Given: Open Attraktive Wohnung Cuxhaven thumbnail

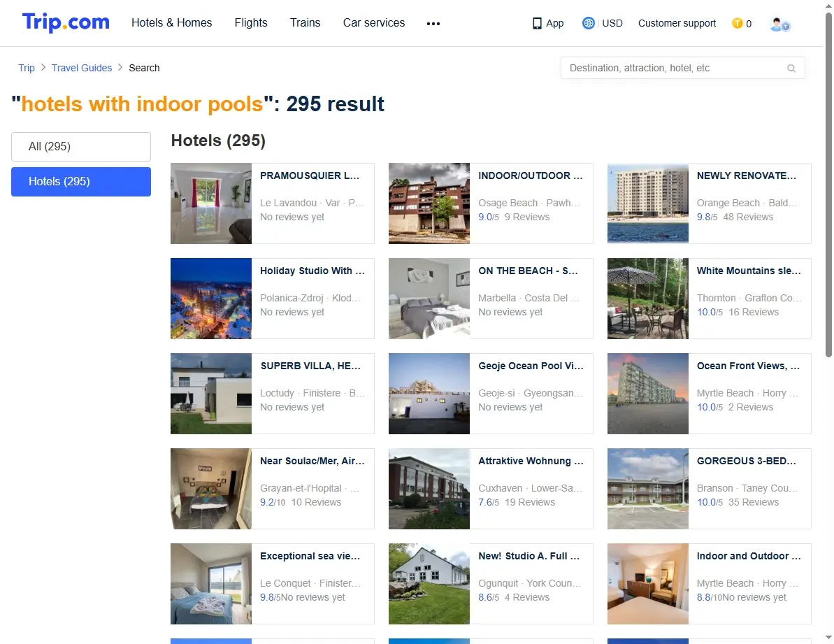Looking at the screenshot, I should (429, 489).
